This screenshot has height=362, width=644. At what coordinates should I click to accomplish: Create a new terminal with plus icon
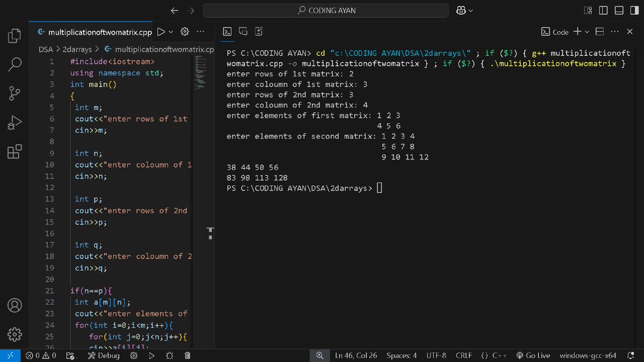577,32
